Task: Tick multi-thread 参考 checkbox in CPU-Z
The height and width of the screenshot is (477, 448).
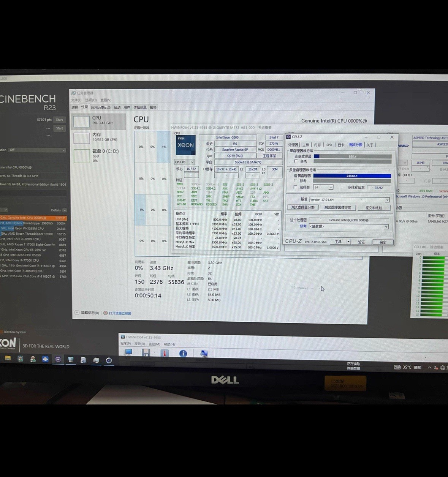Action: [x=296, y=181]
